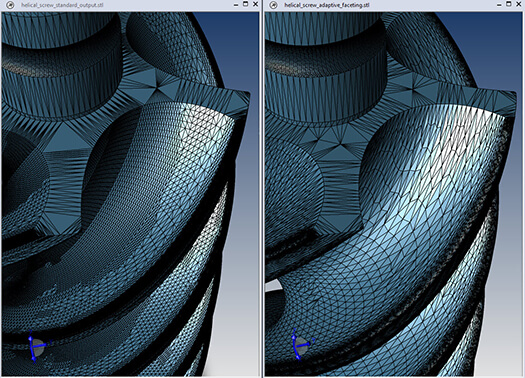Click the helical_screw_adaptive_faceting.stl window icon
Viewport: 525px width, 378px height.
[274, 5]
